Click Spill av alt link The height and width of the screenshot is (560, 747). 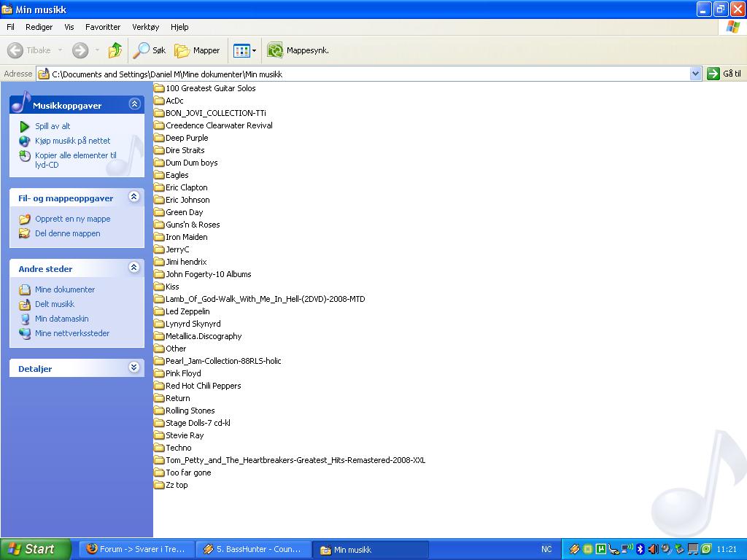[x=53, y=126]
